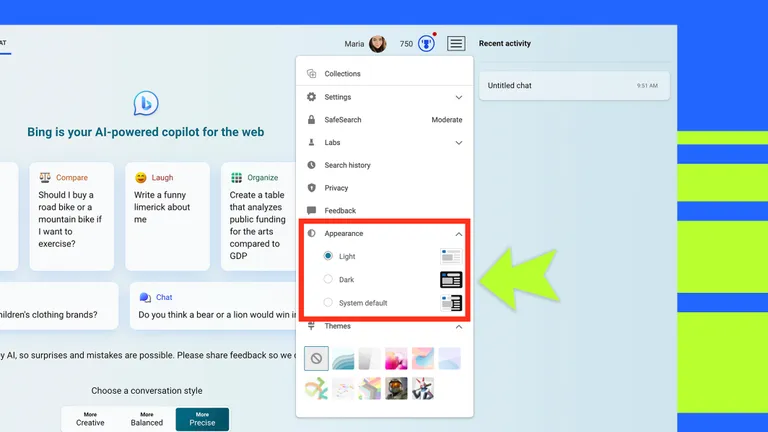Open Privacy menu item
768x432 pixels.
(384, 188)
